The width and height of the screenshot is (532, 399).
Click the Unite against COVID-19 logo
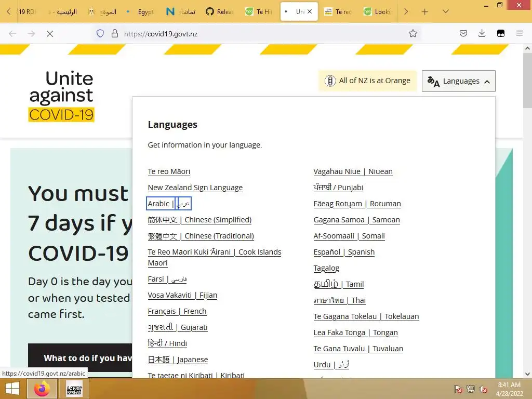pos(61,96)
